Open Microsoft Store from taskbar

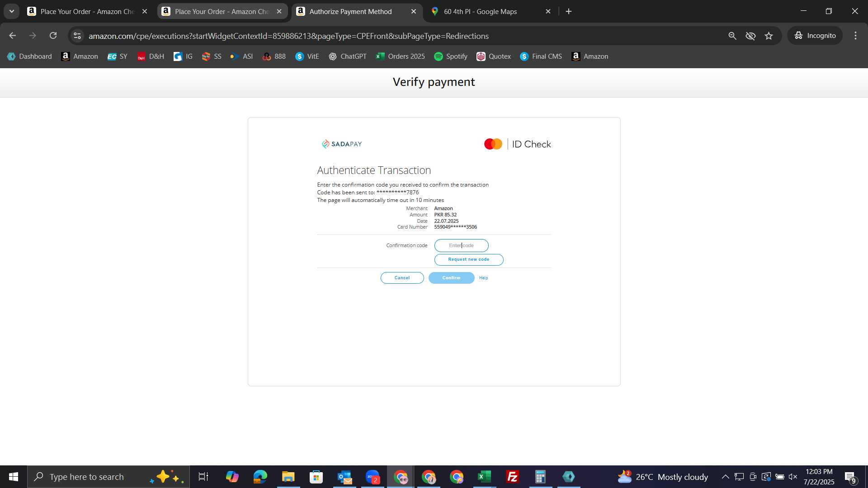click(316, 477)
